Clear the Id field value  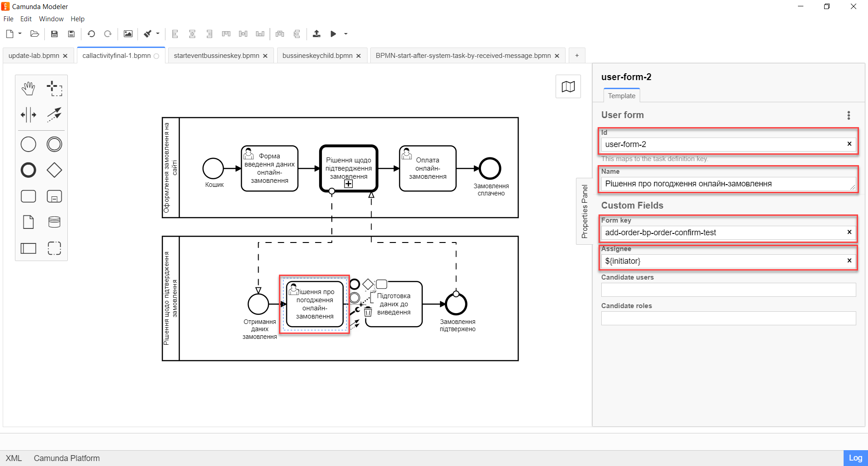click(849, 144)
